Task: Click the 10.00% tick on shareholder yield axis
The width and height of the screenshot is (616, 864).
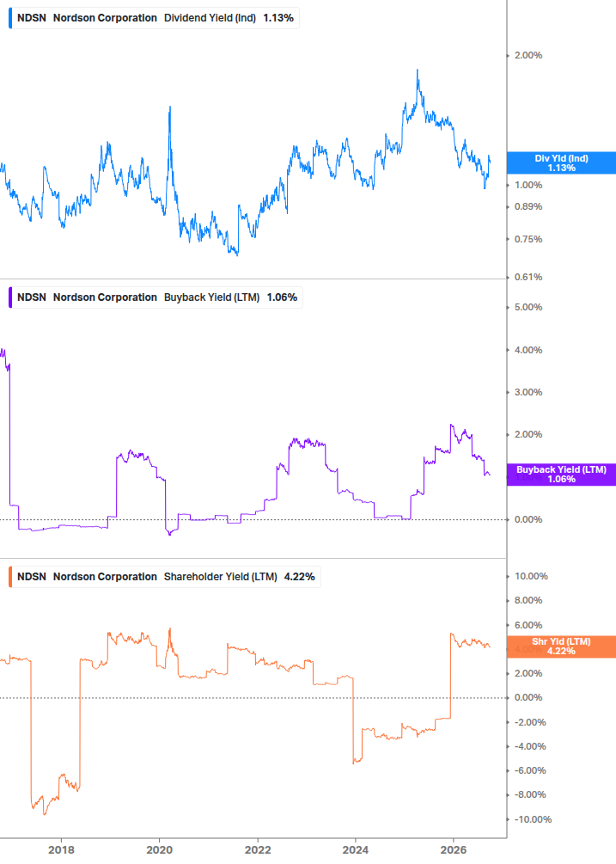Action: coord(531,576)
